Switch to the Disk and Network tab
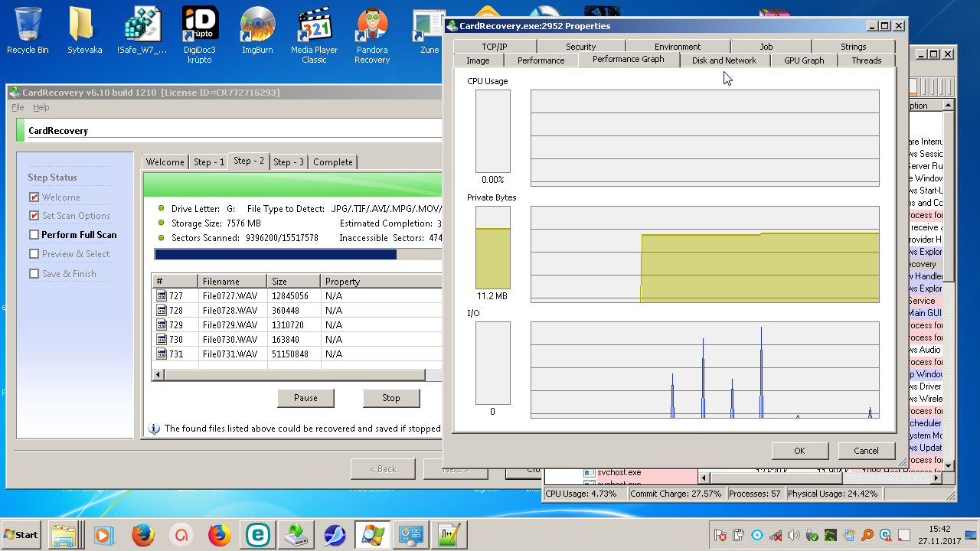980x551 pixels. 724,60
